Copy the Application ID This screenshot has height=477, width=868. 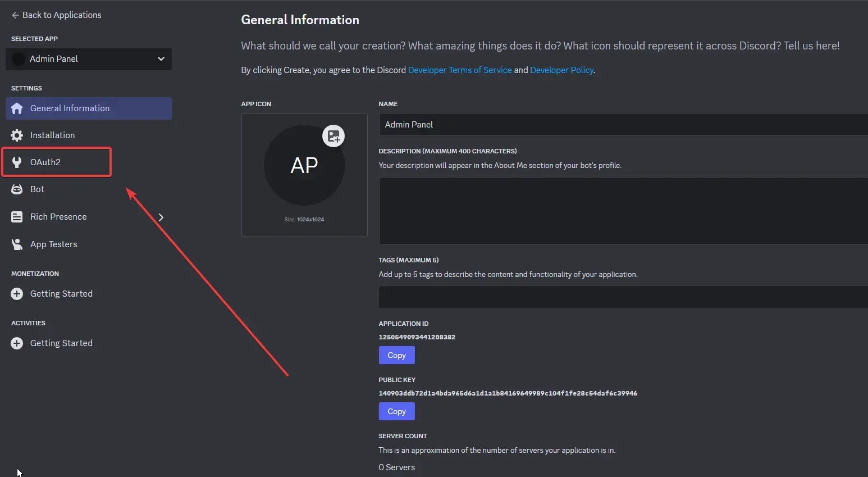[396, 355]
